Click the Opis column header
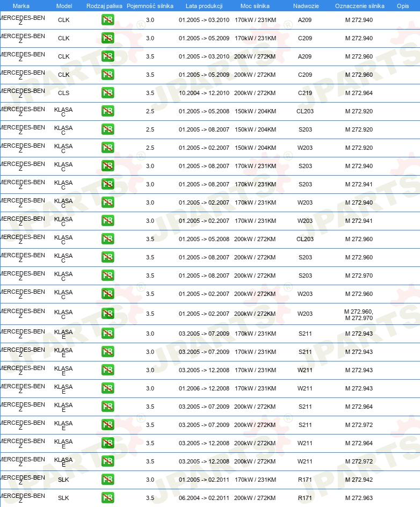Image resolution: width=420 pixels, height=507 pixels. (x=403, y=6)
